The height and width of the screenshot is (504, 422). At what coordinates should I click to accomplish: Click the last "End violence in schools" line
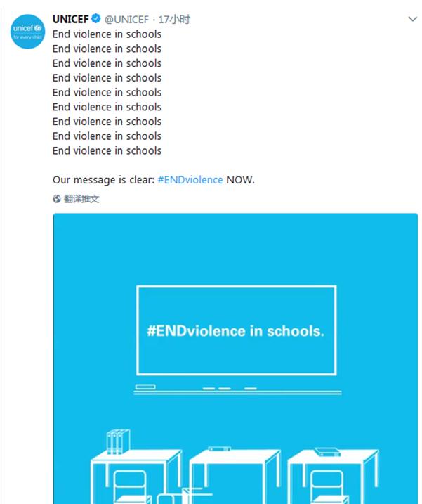pyautogui.click(x=107, y=150)
